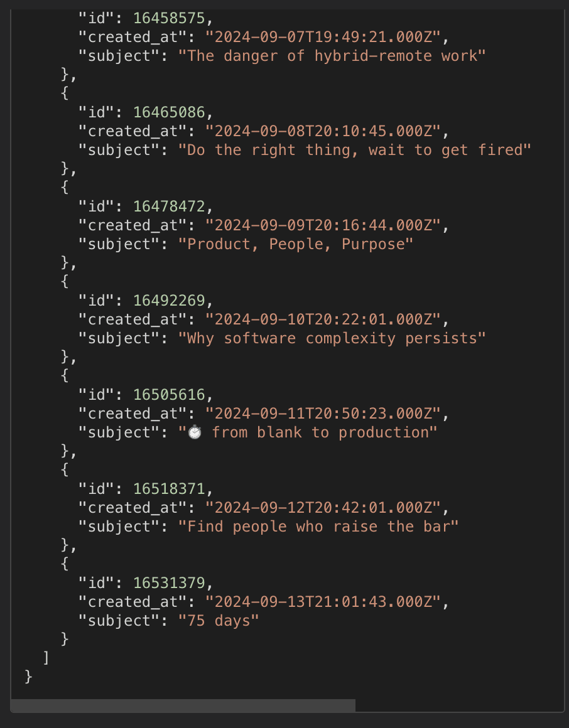The height and width of the screenshot is (728, 569).
Task: Click the id value 16492269
Action: tap(169, 301)
